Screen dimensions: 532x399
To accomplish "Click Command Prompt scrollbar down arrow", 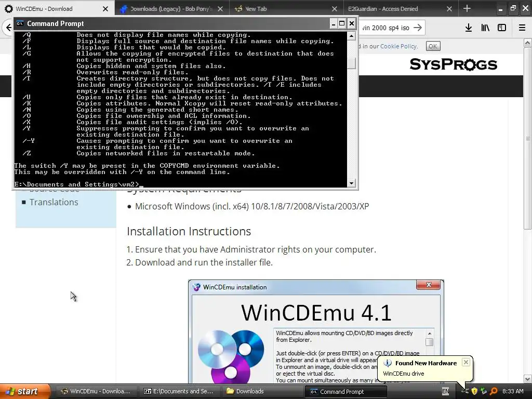I will [x=352, y=183].
